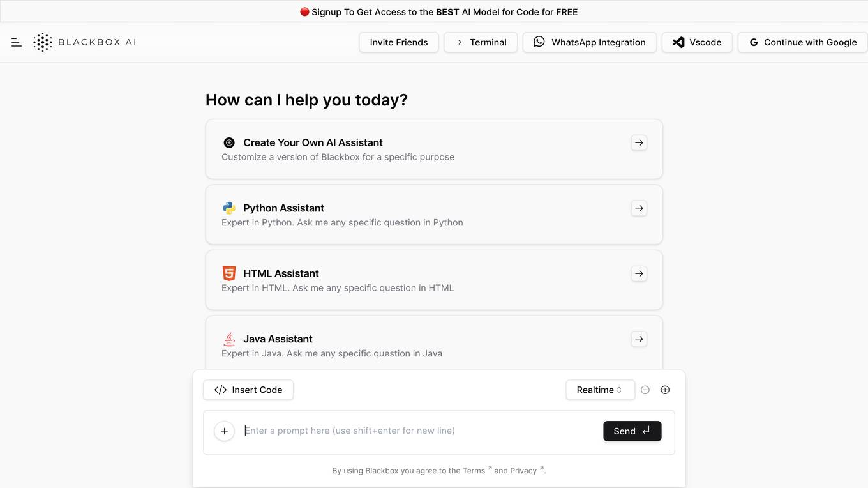Open the Terms link
The image size is (868, 488).
tap(477, 470)
